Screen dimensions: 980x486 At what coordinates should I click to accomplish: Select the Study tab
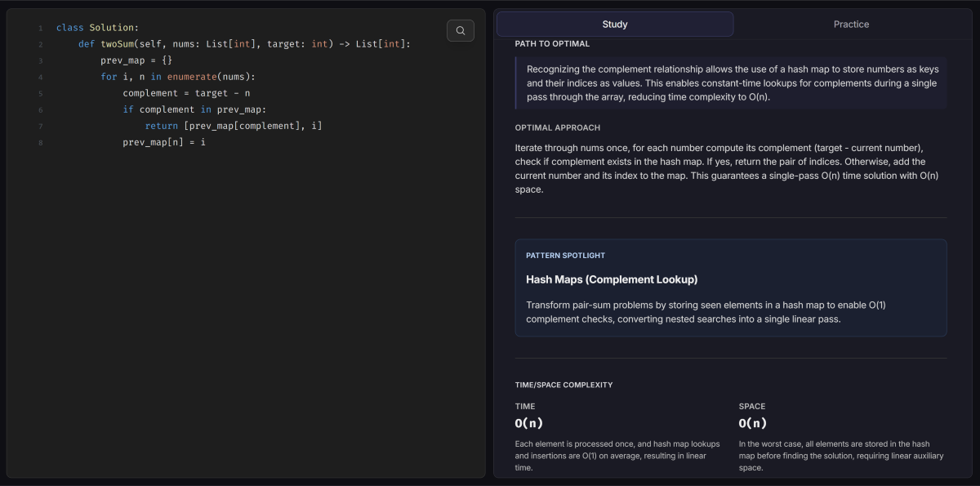[x=614, y=24]
